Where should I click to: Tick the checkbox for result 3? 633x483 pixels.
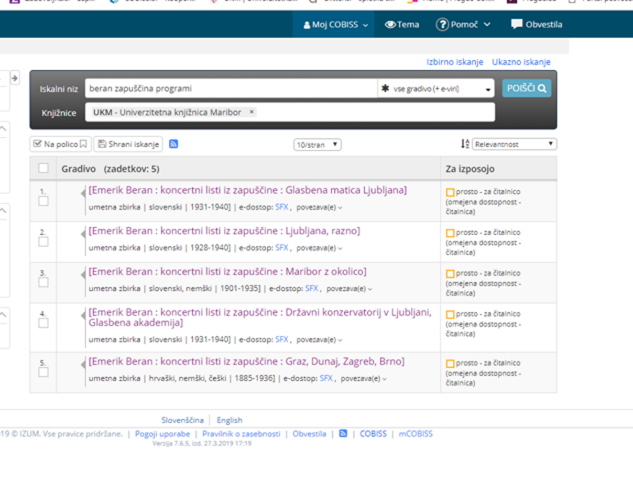(x=43, y=284)
